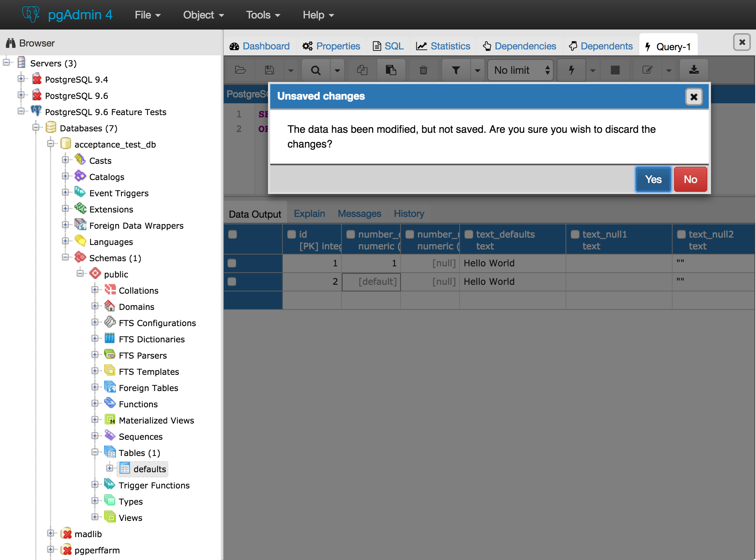Open the No limit rows dropdown
756x560 pixels.
click(x=520, y=70)
